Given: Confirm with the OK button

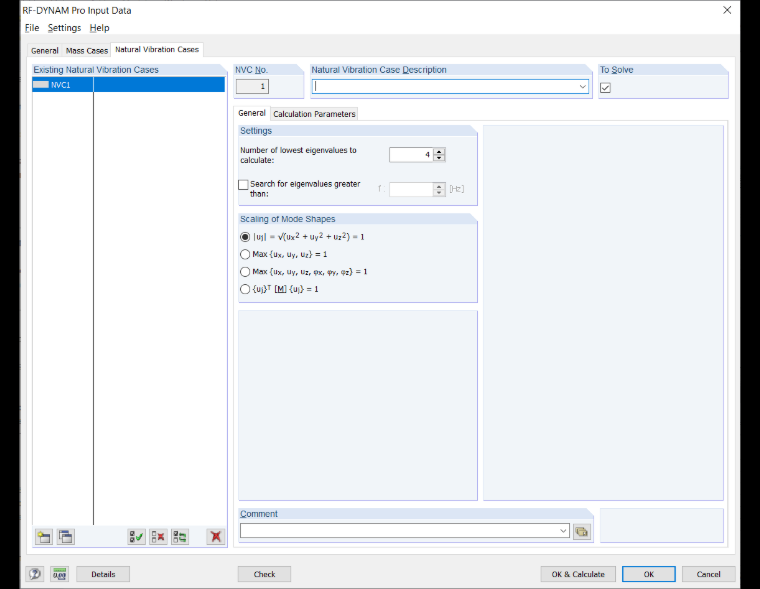Looking at the screenshot, I should [x=649, y=574].
